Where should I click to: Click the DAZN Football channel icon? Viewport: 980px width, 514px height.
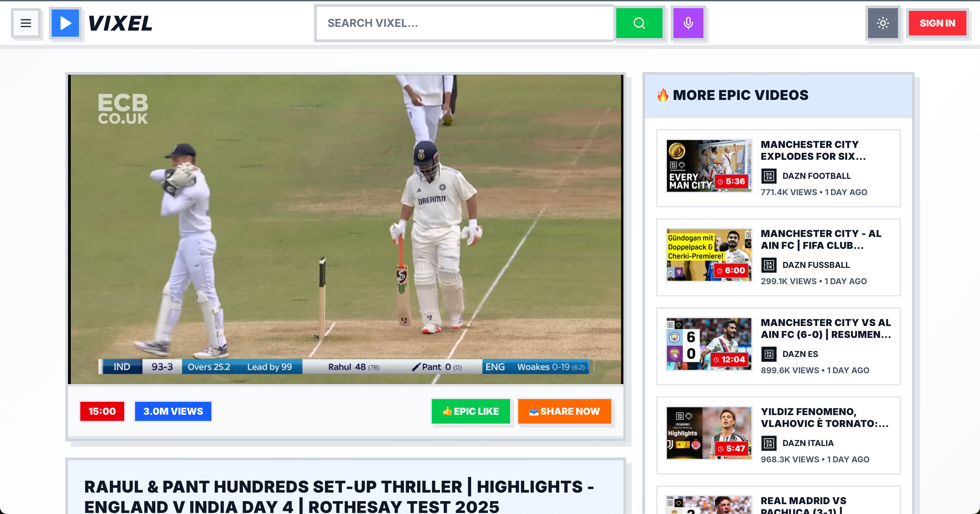pyautogui.click(x=768, y=176)
